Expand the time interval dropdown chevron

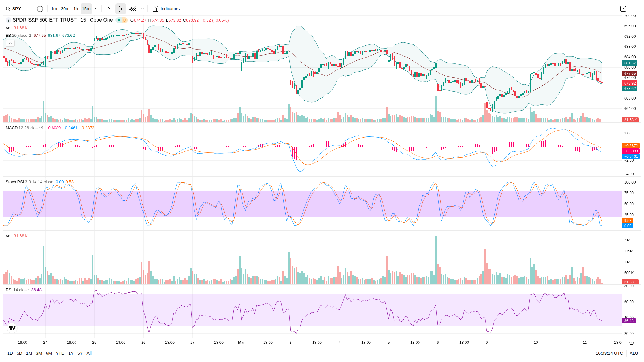(x=96, y=9)
